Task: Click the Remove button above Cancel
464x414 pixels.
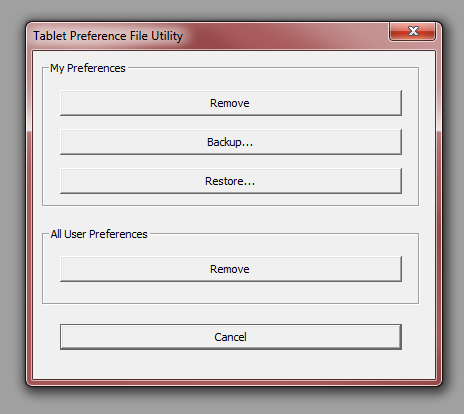Action: [231, 269]
